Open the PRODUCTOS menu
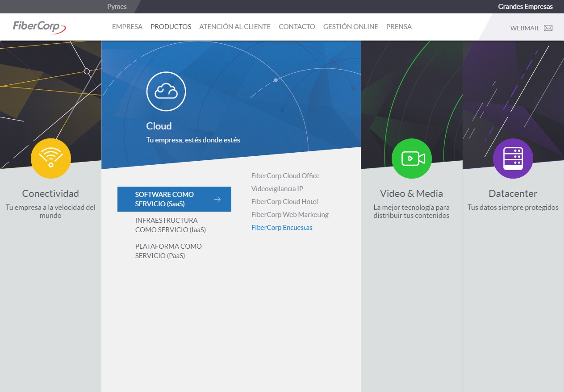564x392 pixels. click(171, 27)
